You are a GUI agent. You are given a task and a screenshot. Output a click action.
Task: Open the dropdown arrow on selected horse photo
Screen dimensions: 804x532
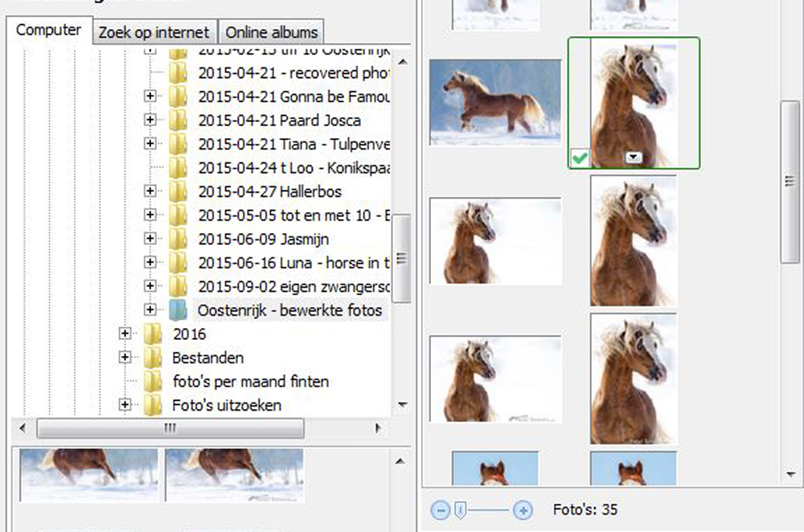tap(634, 158)
